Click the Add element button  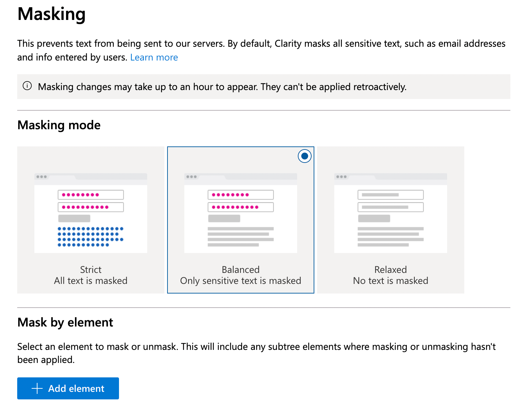tap(68, 388)
